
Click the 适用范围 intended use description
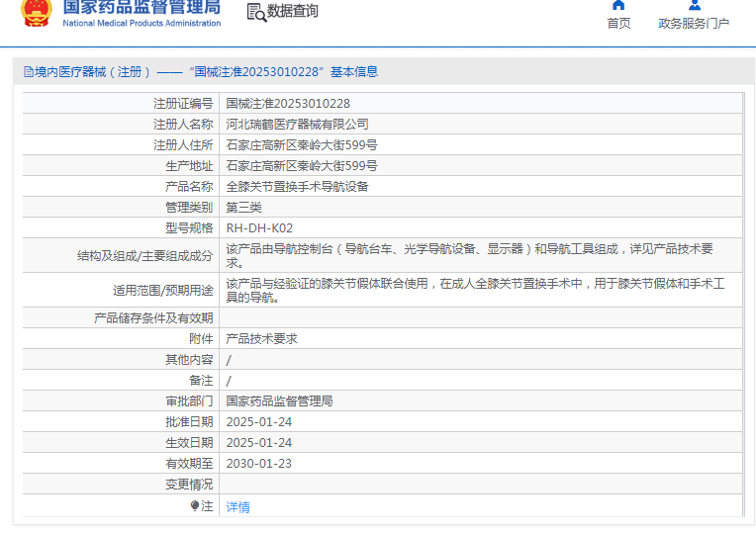(x=475, y=290)
